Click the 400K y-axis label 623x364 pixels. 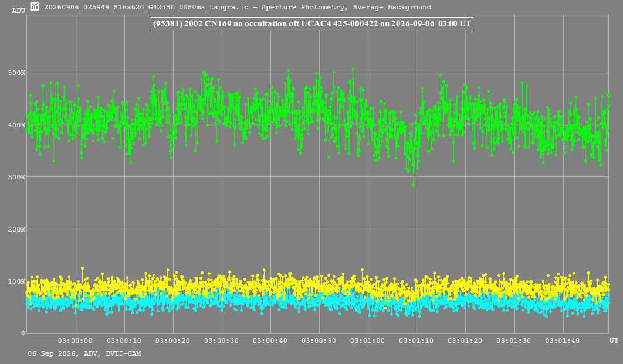[x=16, y=125]
